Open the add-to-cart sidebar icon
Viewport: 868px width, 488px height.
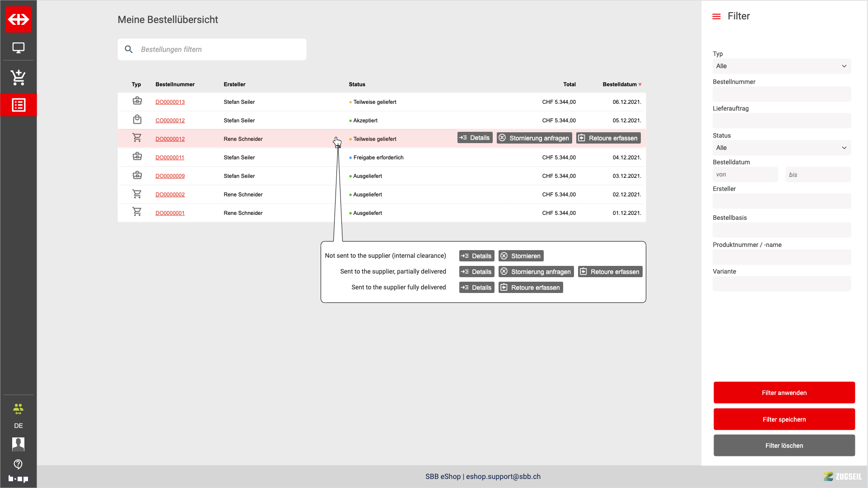pyautogui.click(x=19, y=77)
